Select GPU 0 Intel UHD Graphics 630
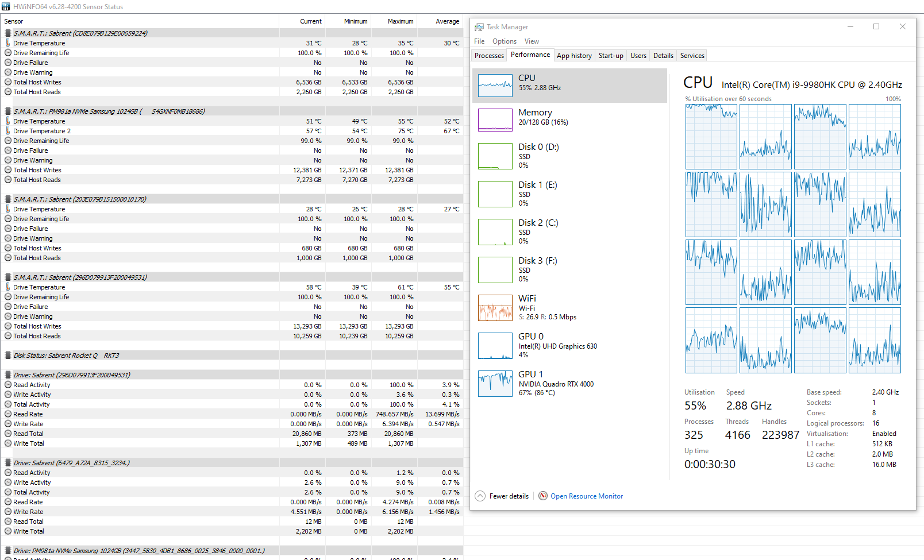The height and width of the screenshot is (560, 924). point(569,346)
